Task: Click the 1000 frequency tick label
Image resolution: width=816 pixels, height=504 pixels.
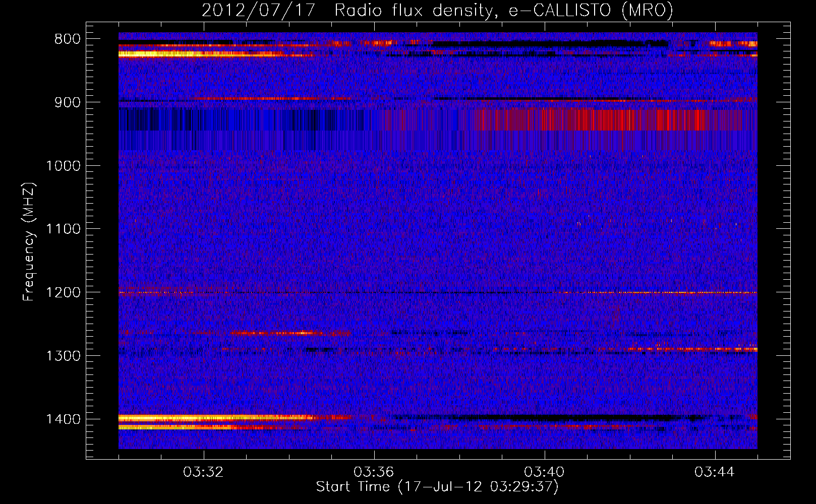Action: 64,166
